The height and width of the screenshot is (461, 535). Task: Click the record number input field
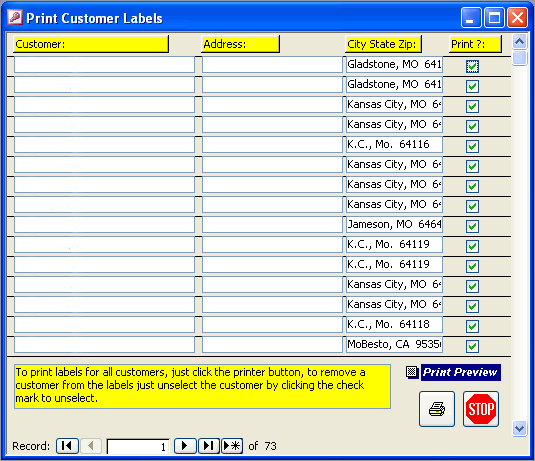(x=138, y=446)
